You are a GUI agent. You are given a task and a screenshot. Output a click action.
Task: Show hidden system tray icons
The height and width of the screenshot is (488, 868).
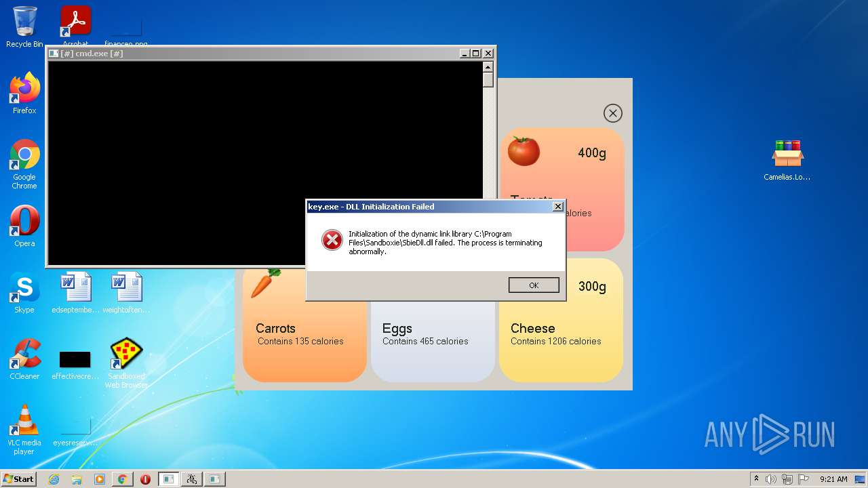(757, 479)
